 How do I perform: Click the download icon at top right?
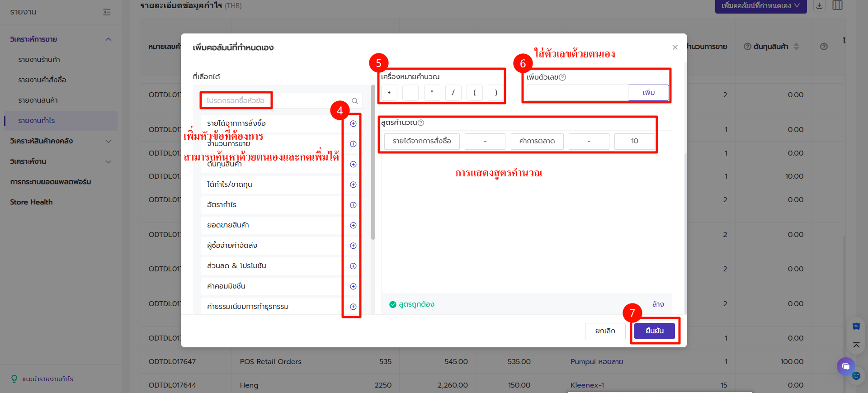point(819,5)
